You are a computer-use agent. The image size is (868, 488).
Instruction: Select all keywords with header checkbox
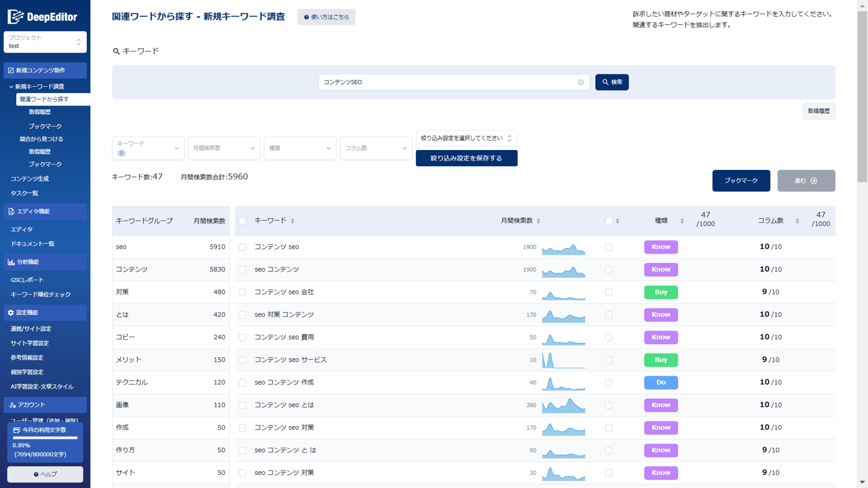pyautogui.click(x=242, y=221)
